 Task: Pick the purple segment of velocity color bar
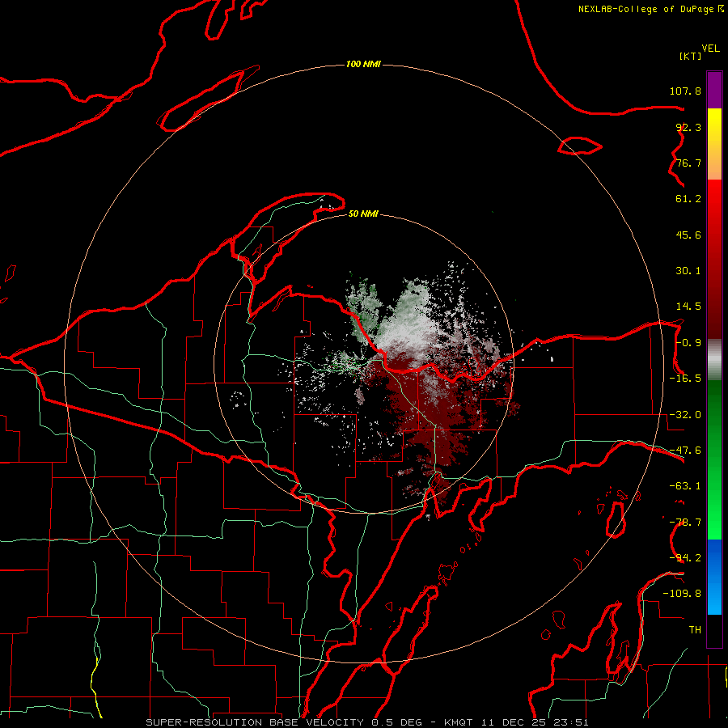(714, 90)
